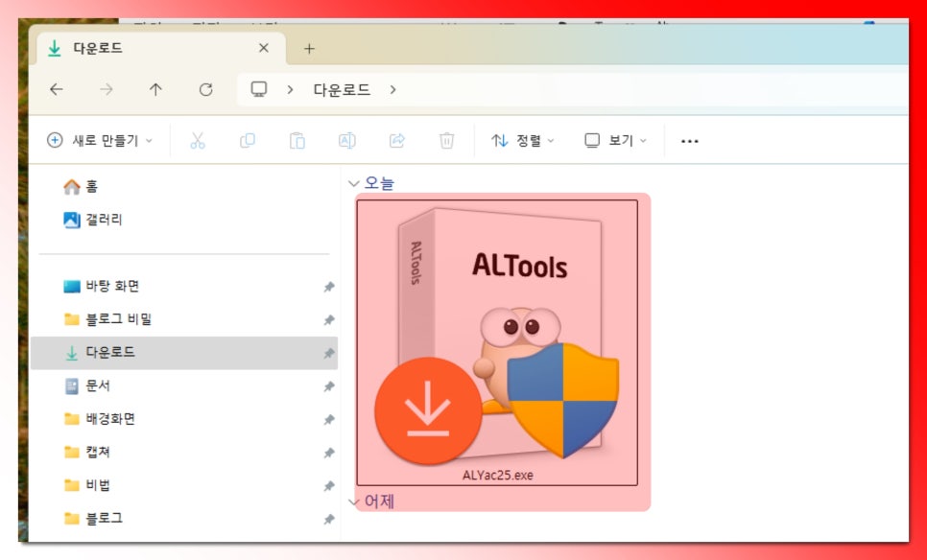Click the Paste clipboard icon
The height and width of the screenshot is (560, 927).
pyautogui.click(x=297, y=141)
